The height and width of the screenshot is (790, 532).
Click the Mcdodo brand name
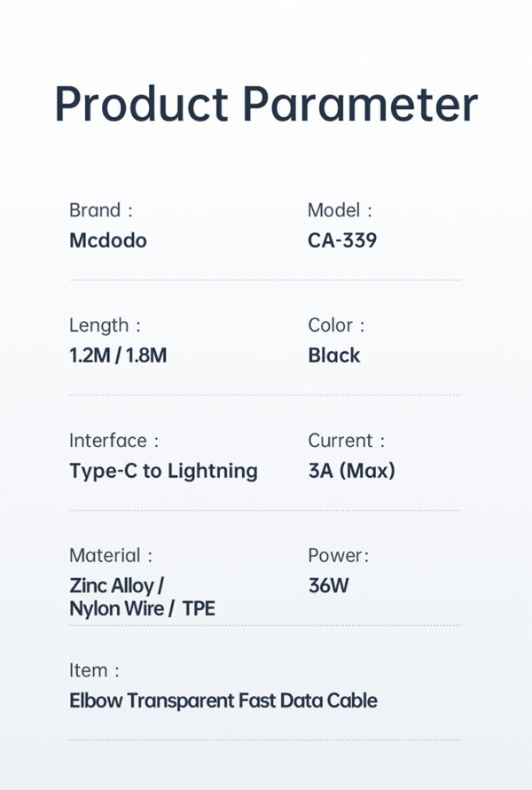(x=108, y=240)
